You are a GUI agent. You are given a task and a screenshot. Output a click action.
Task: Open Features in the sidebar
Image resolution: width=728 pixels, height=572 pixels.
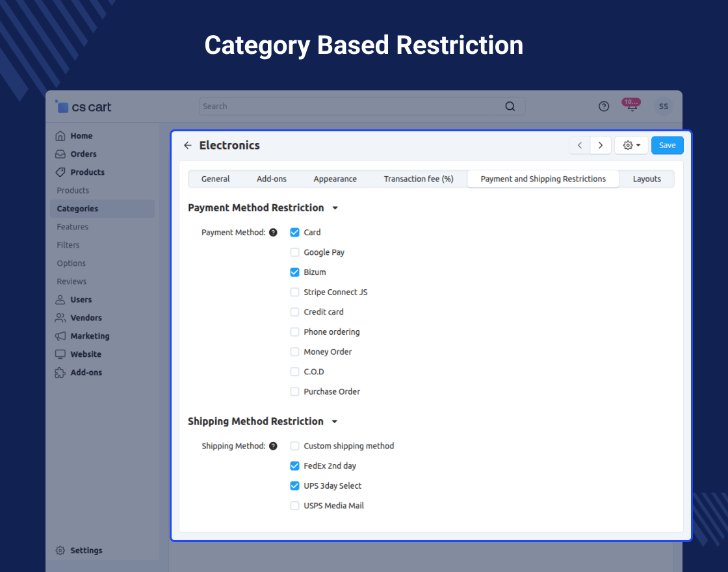pos(72,227)
